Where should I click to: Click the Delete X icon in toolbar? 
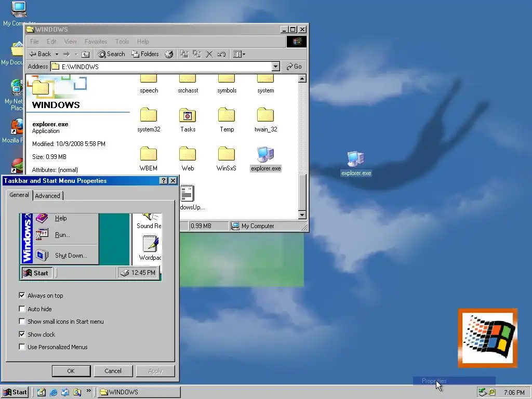209,54
